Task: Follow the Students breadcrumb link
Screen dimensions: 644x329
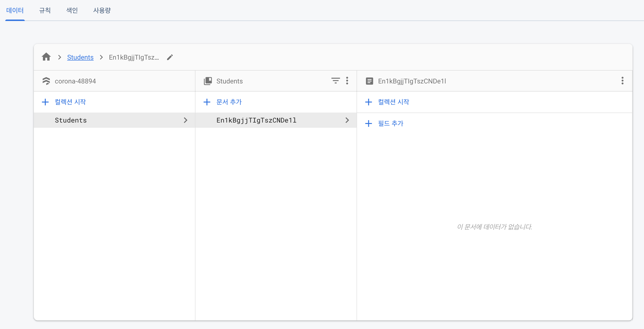Action: (x=80, y=57)
